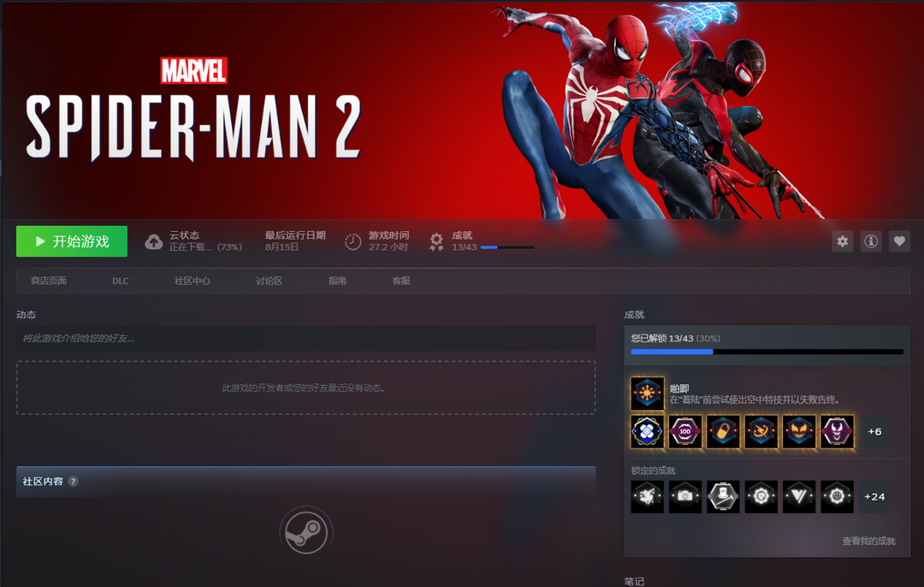The image size is (924, 587).
Task: Open game settings with the gear icon
Action: tap(843, 241)
